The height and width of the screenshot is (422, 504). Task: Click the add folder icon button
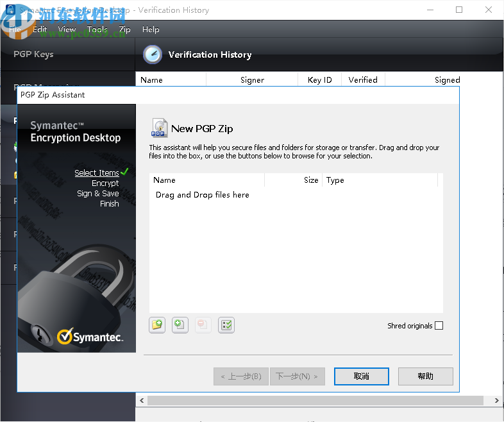(157, 325)
